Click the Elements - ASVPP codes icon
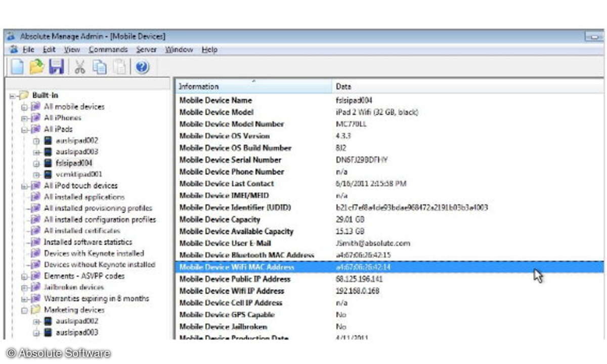The height and width of the screenshot is (364, 607). click(x=35, y=276)
